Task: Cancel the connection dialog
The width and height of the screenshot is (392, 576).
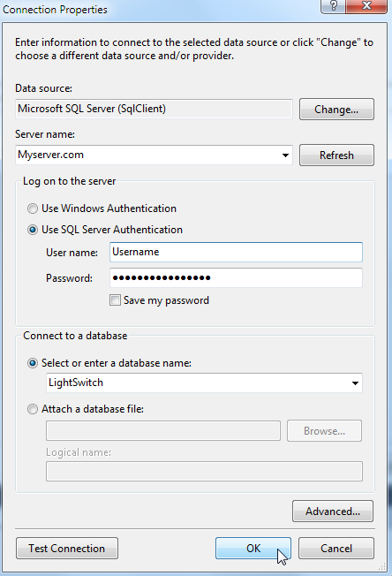Action: (336, 548)
